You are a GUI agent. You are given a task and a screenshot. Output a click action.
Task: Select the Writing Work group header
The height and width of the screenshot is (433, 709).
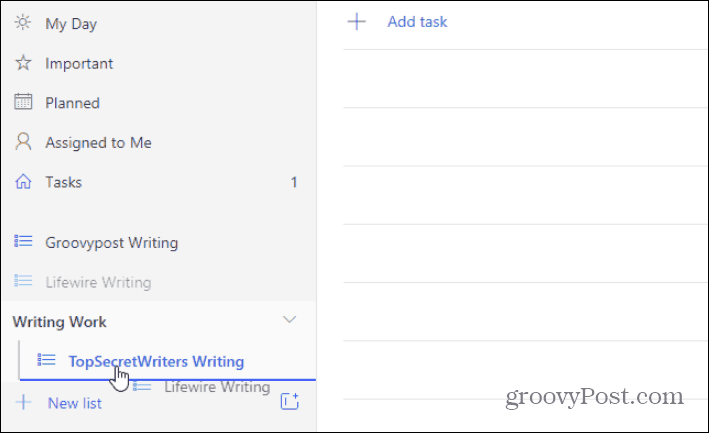tap(158, 321)
